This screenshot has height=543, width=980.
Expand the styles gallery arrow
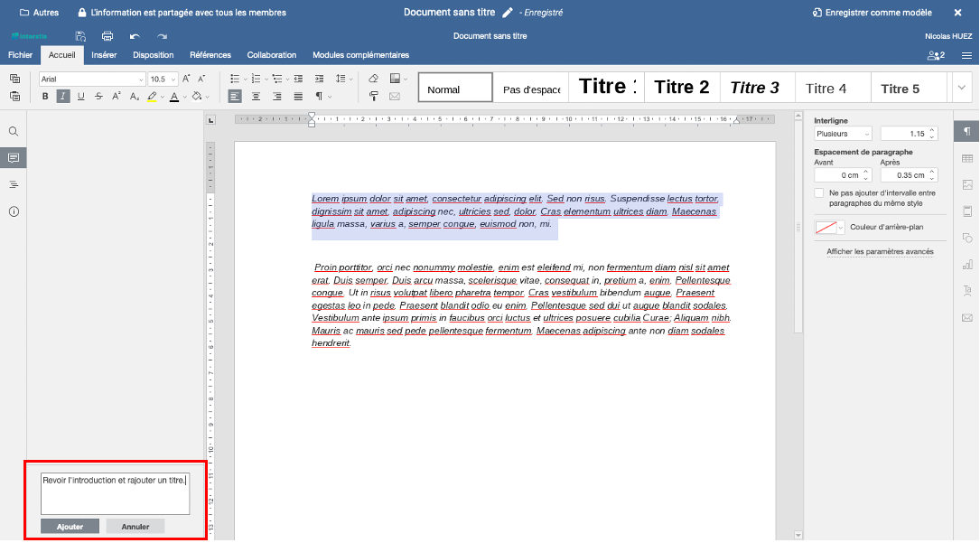[961, 88]
